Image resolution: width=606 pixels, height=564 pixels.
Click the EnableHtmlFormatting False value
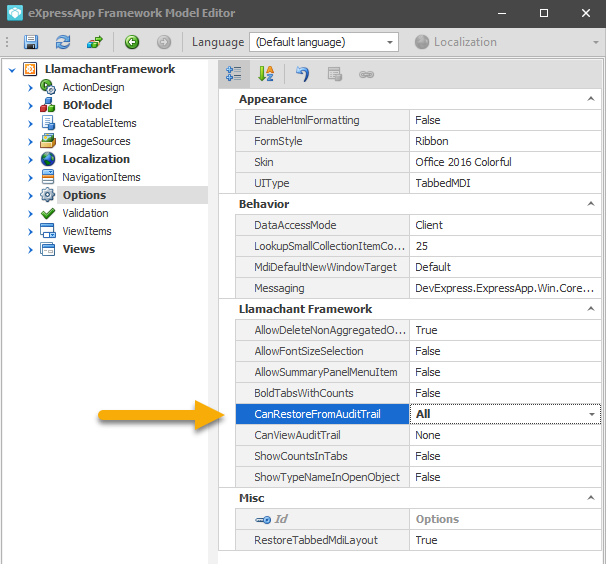[505, 120]
